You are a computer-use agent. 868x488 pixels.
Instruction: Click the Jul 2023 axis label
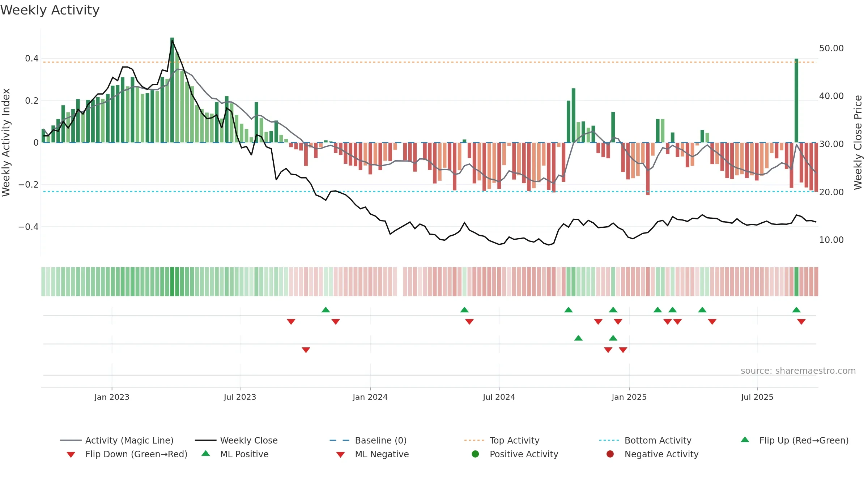(x=240, y=397)
